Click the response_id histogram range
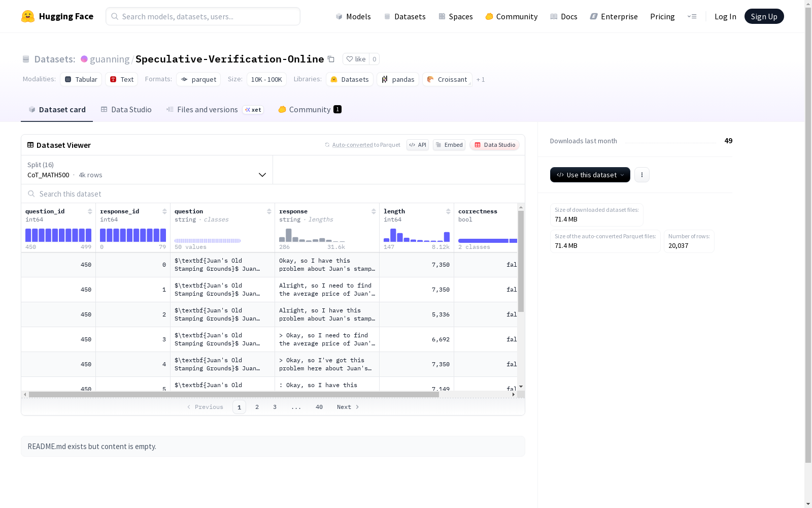The width and height of the screenshot is (812, 508). (x=133, y=235)
